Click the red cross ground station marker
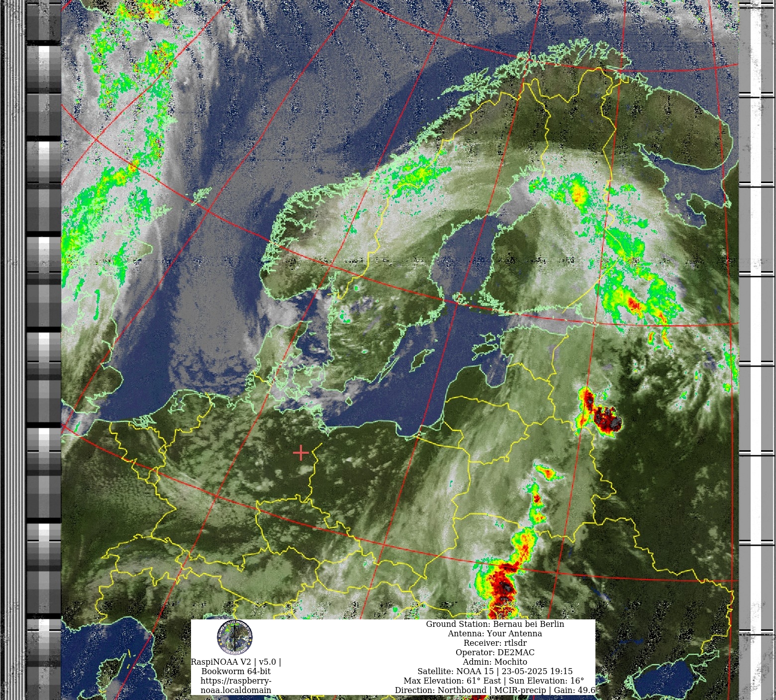 (301, 453)
